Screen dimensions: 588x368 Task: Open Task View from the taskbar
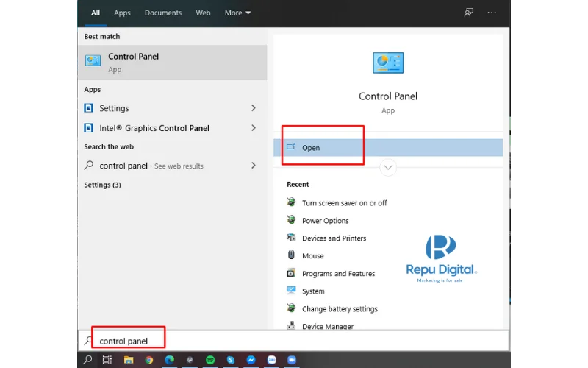coord(107,360)
